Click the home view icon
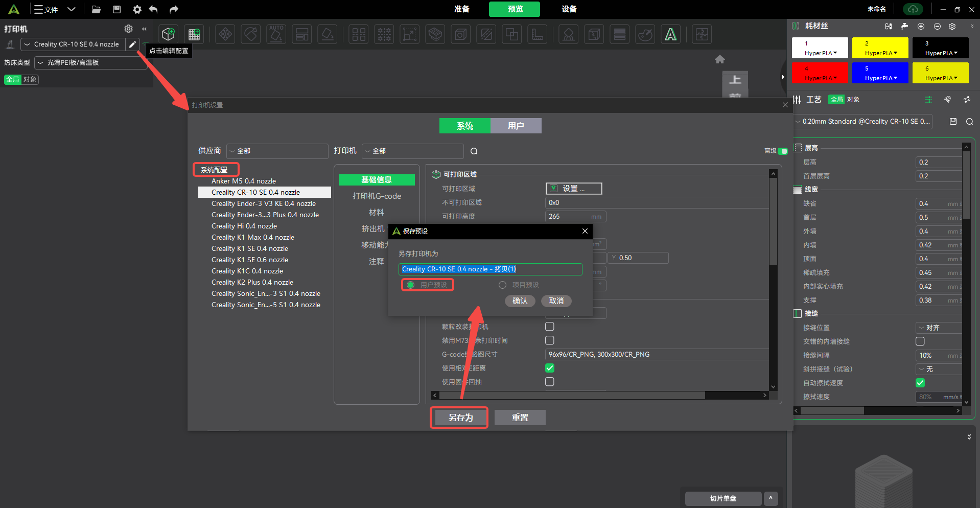This screenshot has height=508, width=980. point(720,59)
